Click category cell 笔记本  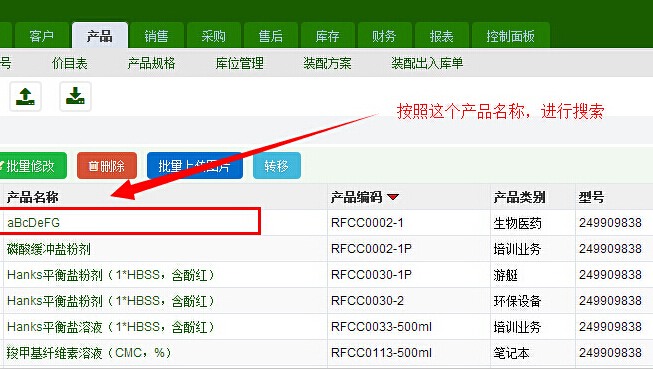[511, 353]
